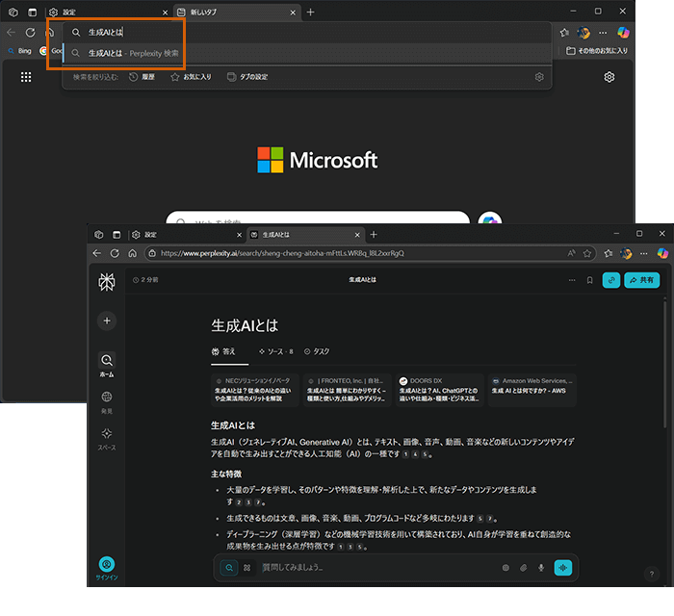Reload the page in the back window
Viewport: 674px width, 616px height.
pyautogui.click(x=30, y=32)
